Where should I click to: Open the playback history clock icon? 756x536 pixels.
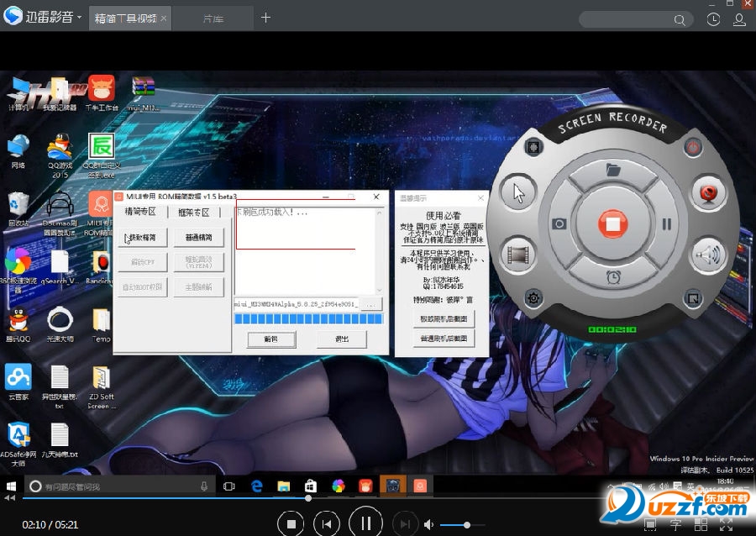(713, 18)
